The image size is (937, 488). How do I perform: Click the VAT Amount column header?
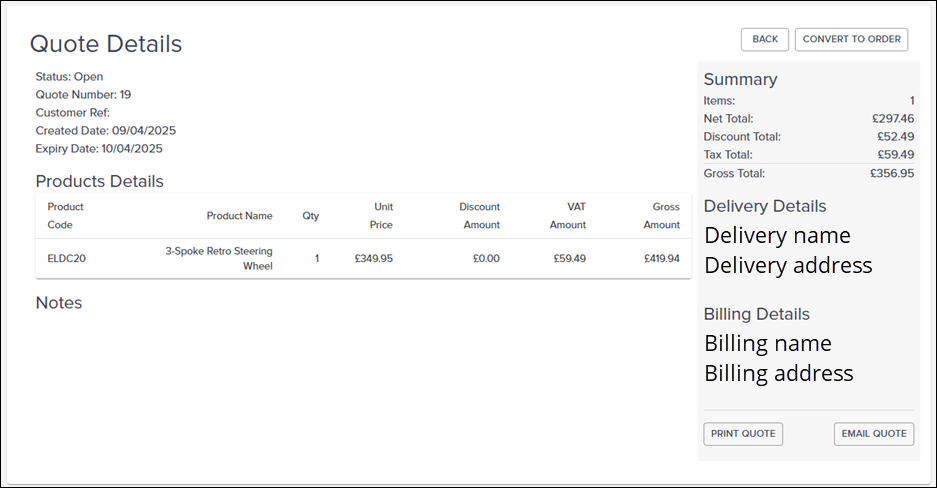click(568, 216)
